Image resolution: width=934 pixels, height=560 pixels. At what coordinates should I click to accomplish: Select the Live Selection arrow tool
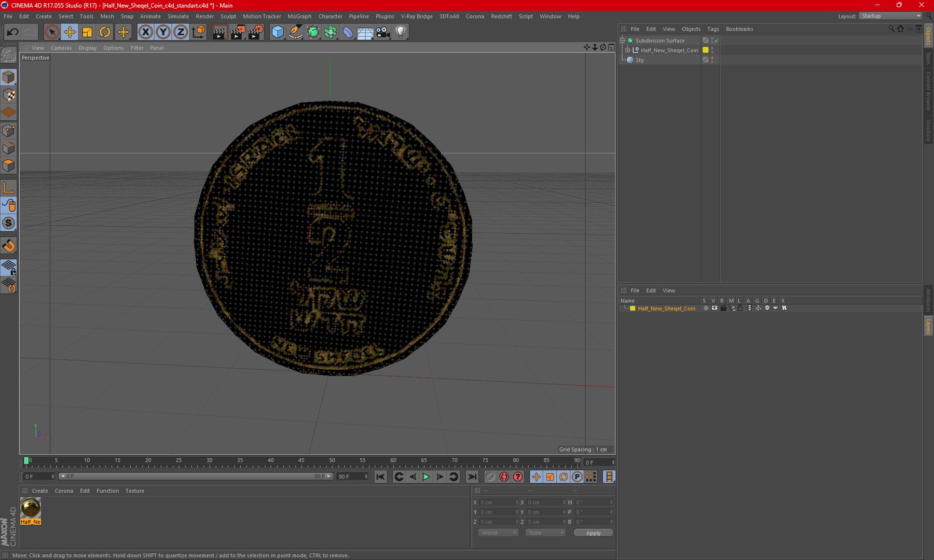(52, 32)
